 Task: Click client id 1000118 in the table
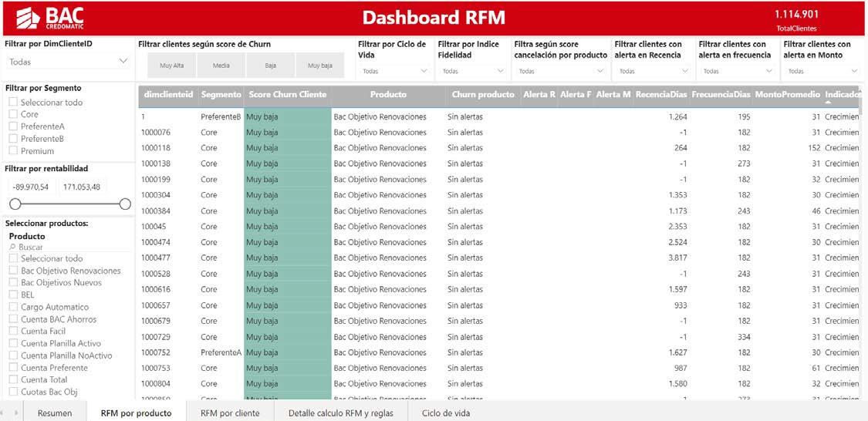pyautogui.click(x=155, y=148)
